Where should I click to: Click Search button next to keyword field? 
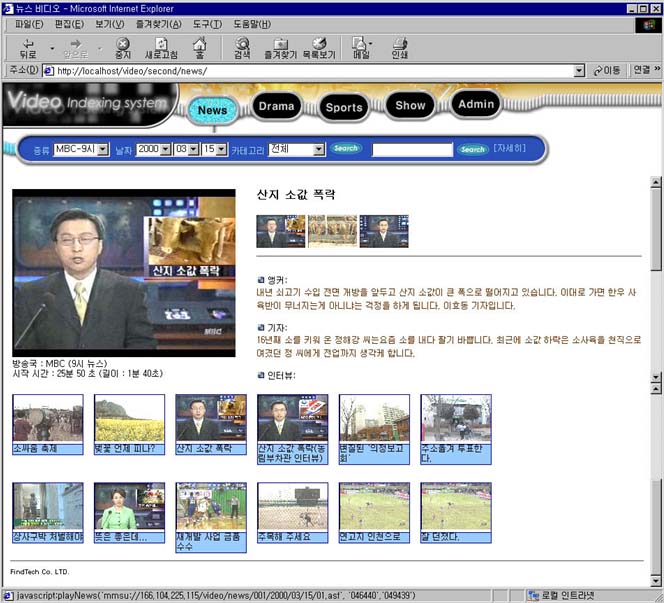point(472,150)
